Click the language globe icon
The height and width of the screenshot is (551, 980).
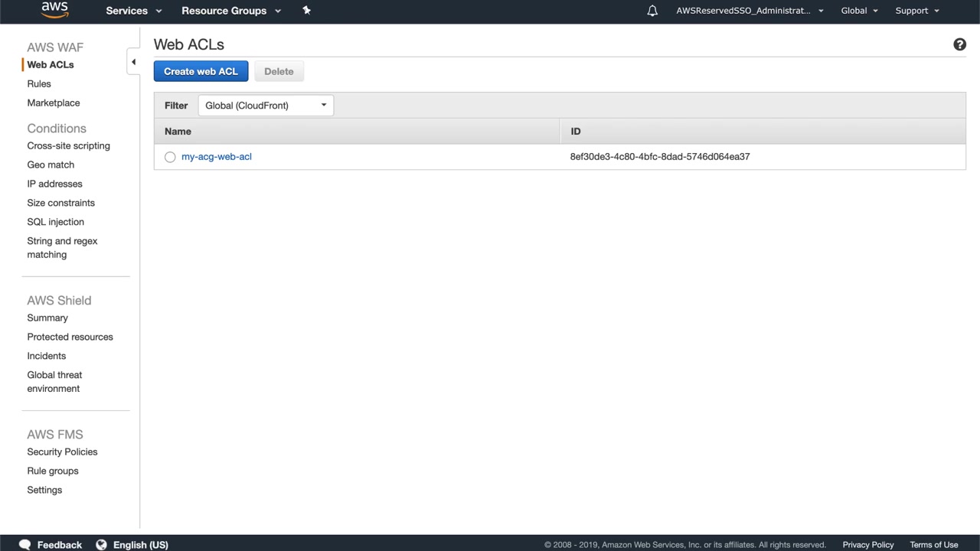[101, 545]
